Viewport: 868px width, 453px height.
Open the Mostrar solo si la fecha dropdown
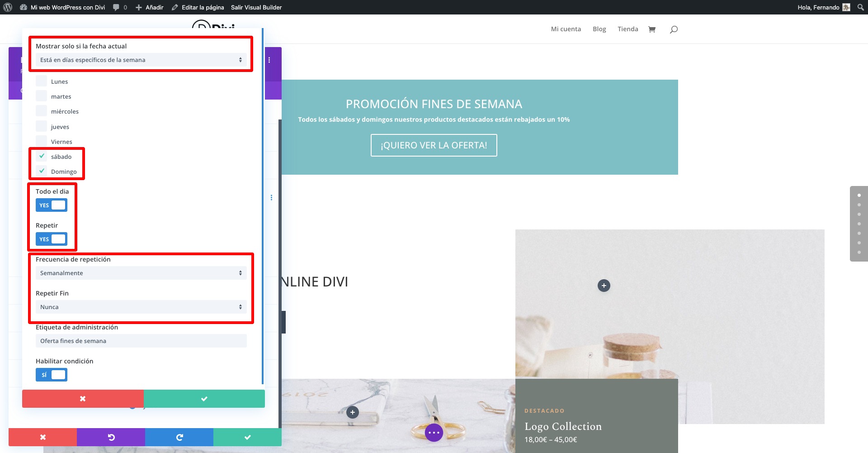pos(141,60)
